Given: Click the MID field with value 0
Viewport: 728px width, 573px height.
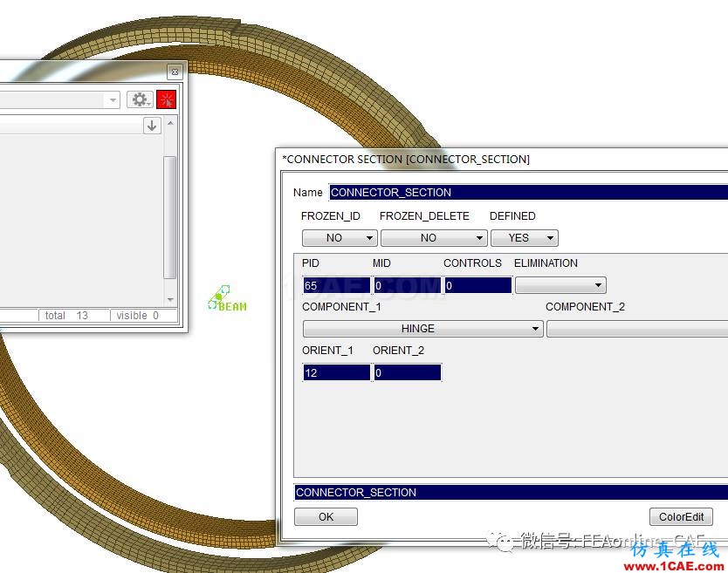Looking at the screenshot, I should (407, 285).
